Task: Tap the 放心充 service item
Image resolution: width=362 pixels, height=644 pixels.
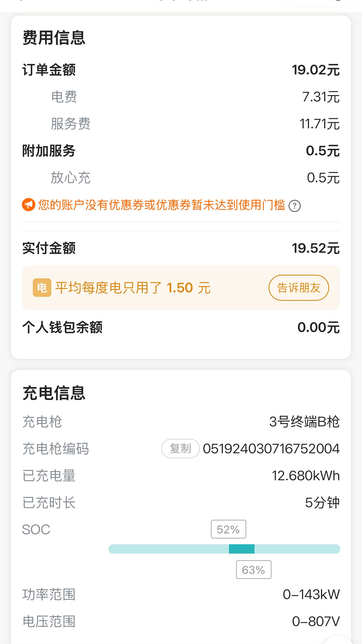Action: (70, 178)
